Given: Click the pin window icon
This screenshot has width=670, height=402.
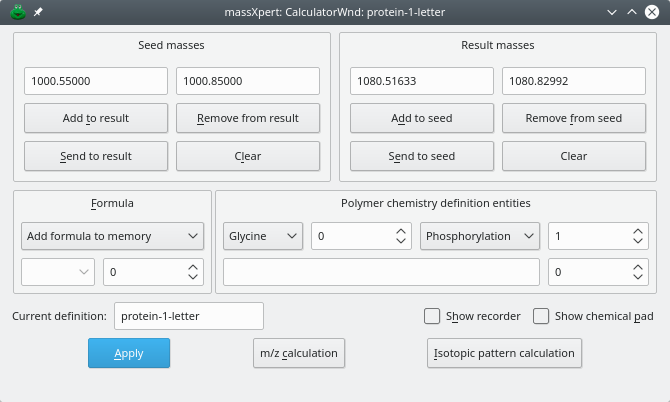Looking at the screenshot, I should 38,12.
